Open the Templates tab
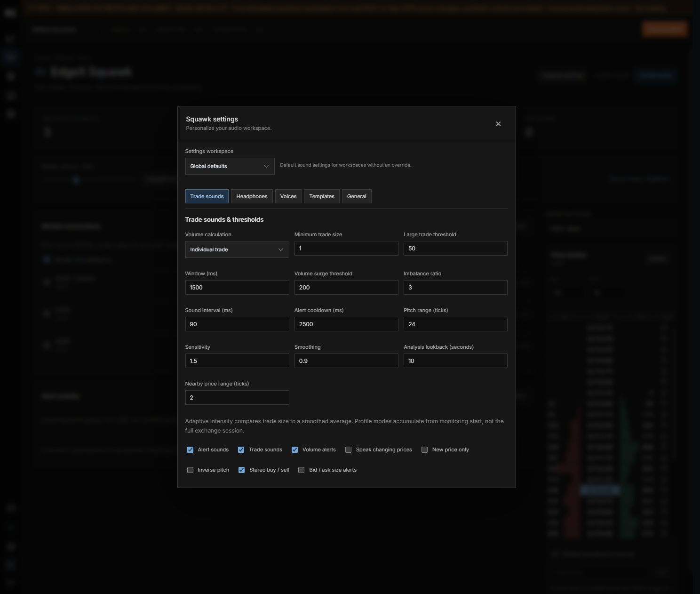Image resolution: width=700 pixels, height=594 pixels. point(322,196)
